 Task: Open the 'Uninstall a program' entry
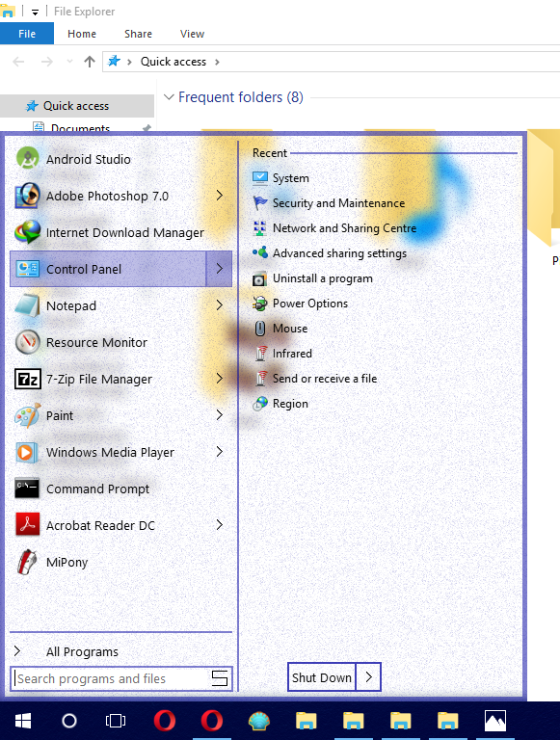click(x=323, y=278)
